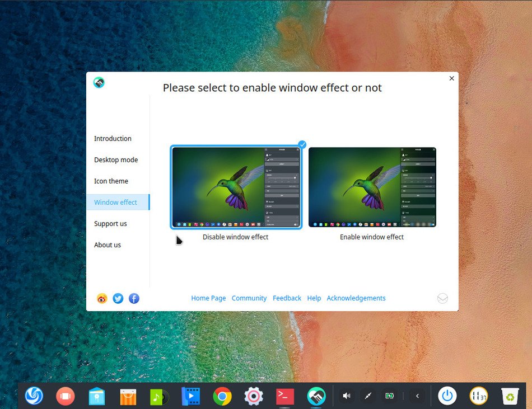This screenshot has height=409, width=532.
Task: Click the power button on the taskbar
Action: 447,396
